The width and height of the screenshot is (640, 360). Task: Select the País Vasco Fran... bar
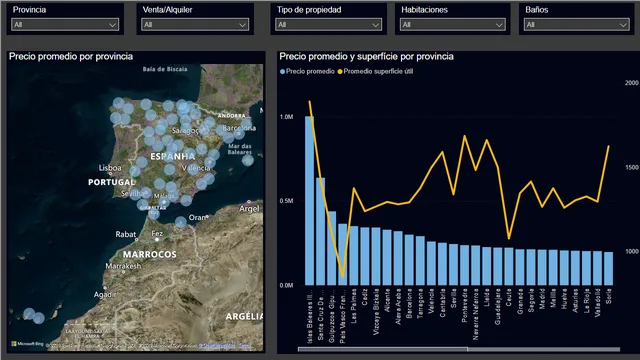click(x=343, y=254)
